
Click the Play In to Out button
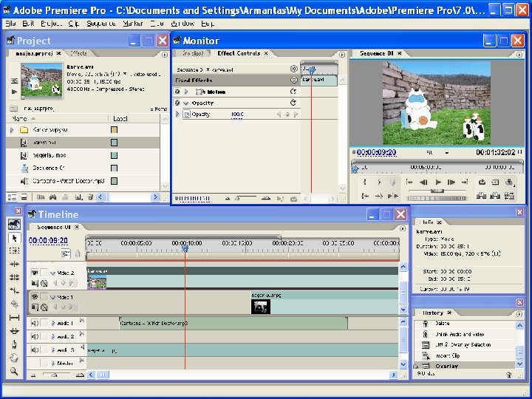click(x=393, y=196)
